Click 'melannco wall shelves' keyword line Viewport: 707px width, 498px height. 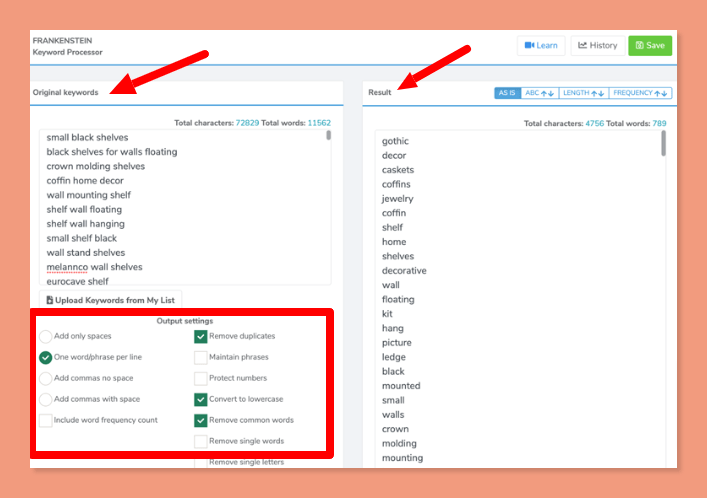click(x=94, y=267)
